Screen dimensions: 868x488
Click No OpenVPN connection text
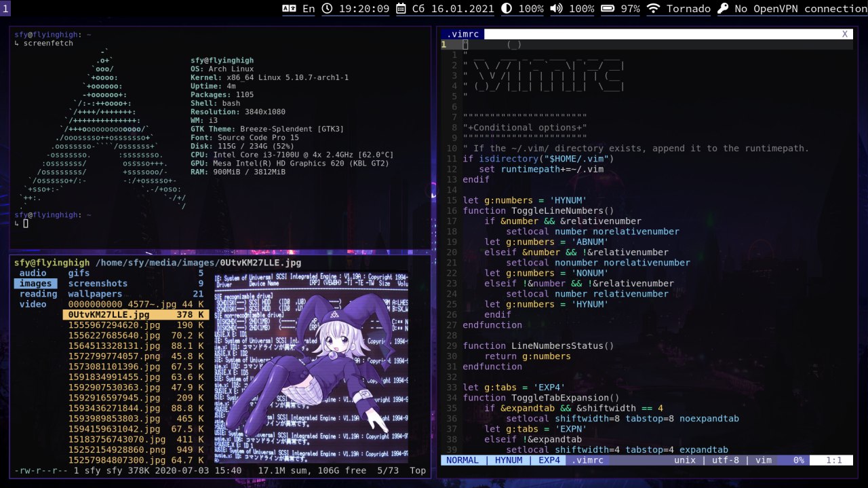click(801, 9)
